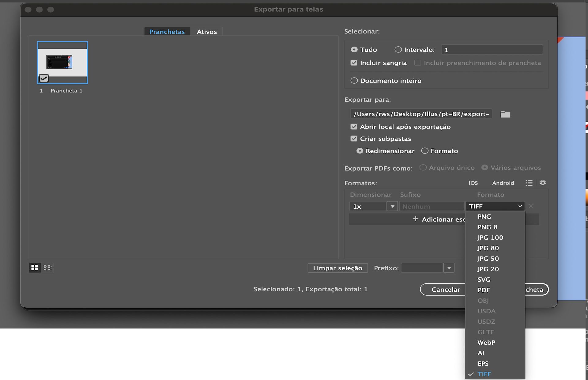The height and width of the screenshot is (380, 588).
Task: Disable Abrir local após exportação
Action: 354,127
